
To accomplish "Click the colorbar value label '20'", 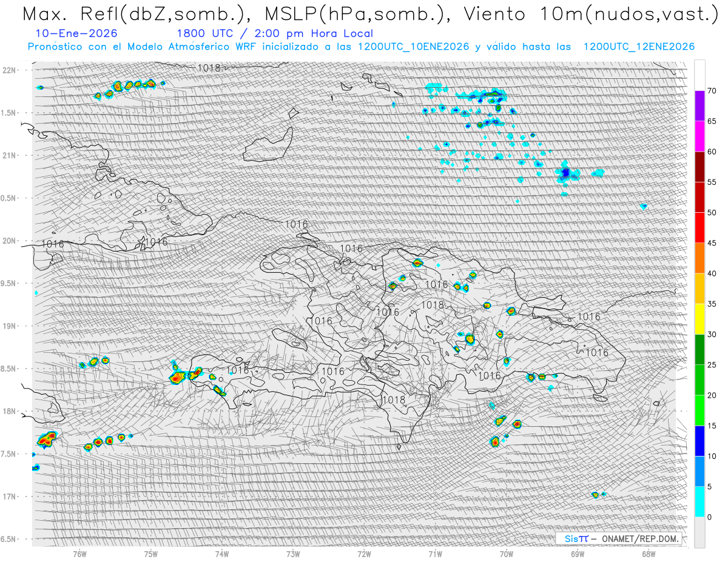I will point(712,395).
